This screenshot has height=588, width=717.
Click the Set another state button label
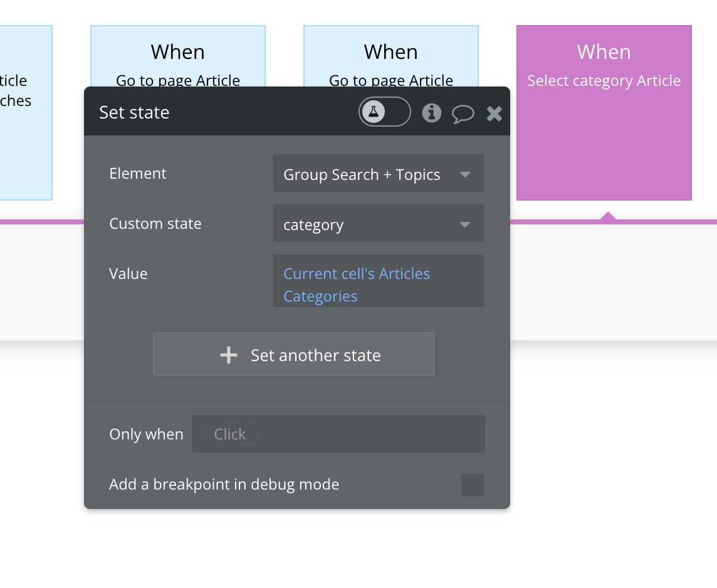[315, 355]
